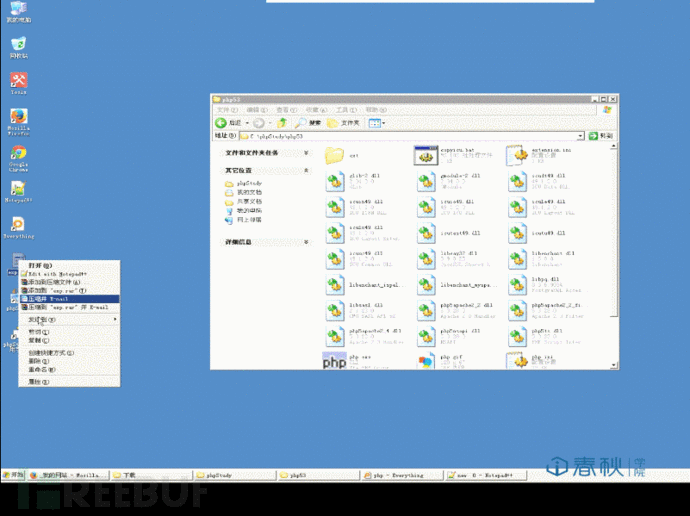Select the php.gif image file
The width and height of the screenshot is (690, 516).
point(439,362)
